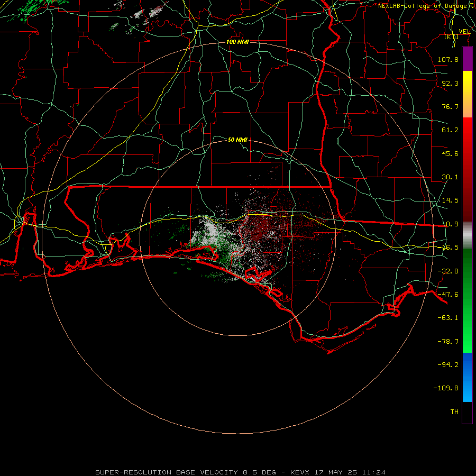Click the -0.9 value on velocity scale
Image resolution: width=476 pixels, height=476 pixels.
[x=450, y=224]
